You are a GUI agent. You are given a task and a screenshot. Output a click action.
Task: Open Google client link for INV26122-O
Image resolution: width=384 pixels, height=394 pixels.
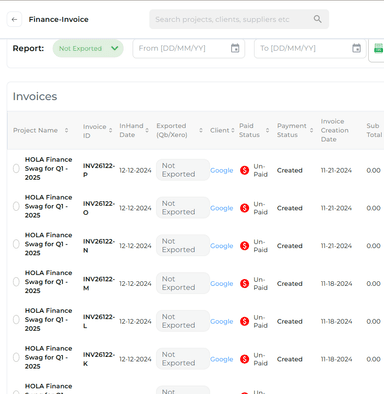(222, 208)
